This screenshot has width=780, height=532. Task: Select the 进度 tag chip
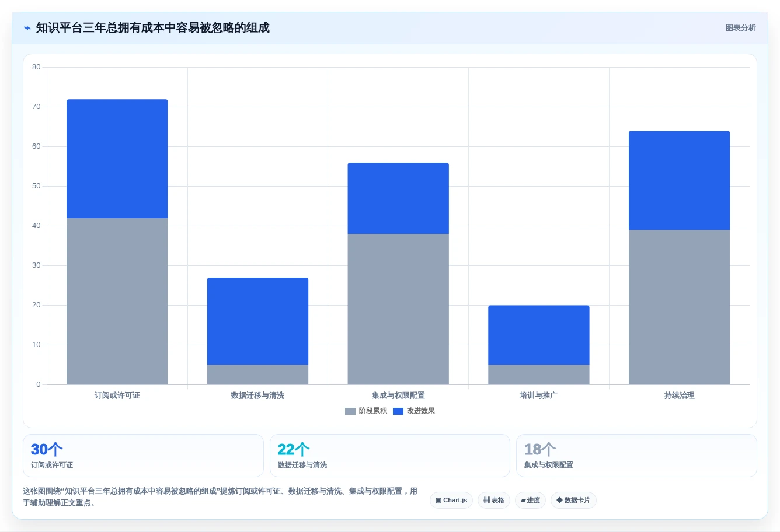pos(530,501)
